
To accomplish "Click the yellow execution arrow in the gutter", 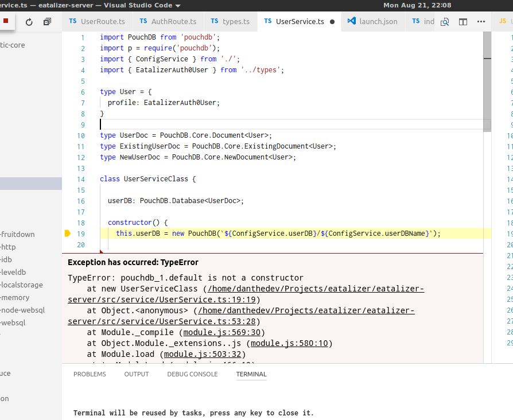I will (68, 234).
